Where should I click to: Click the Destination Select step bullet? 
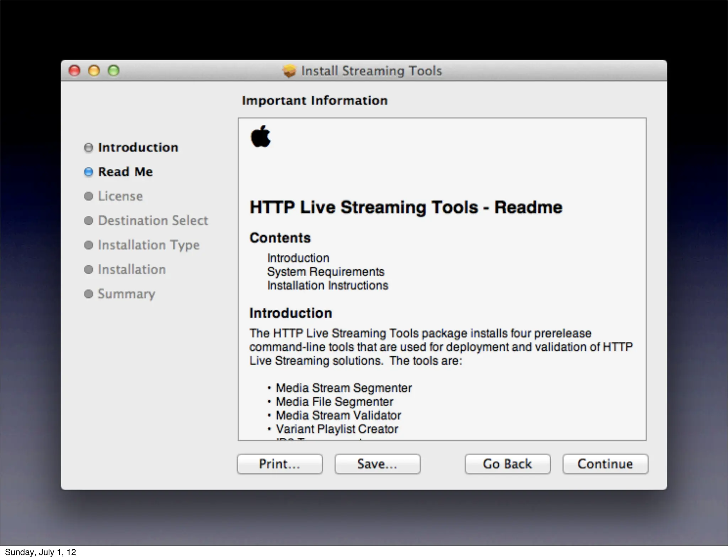point(89,221)
